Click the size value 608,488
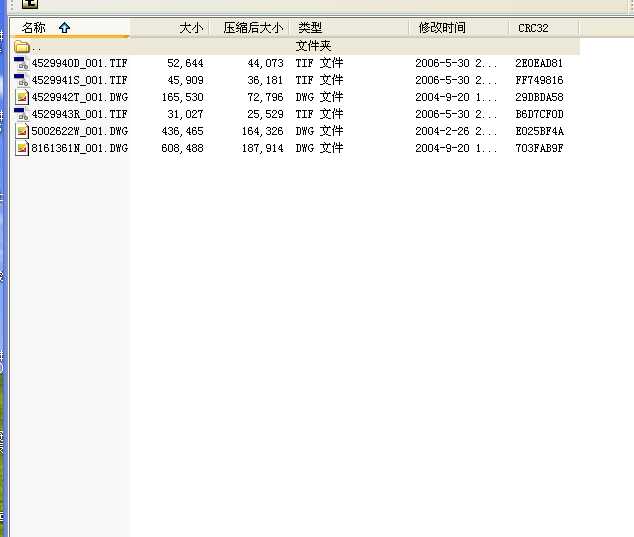 [x=182, y=148]
